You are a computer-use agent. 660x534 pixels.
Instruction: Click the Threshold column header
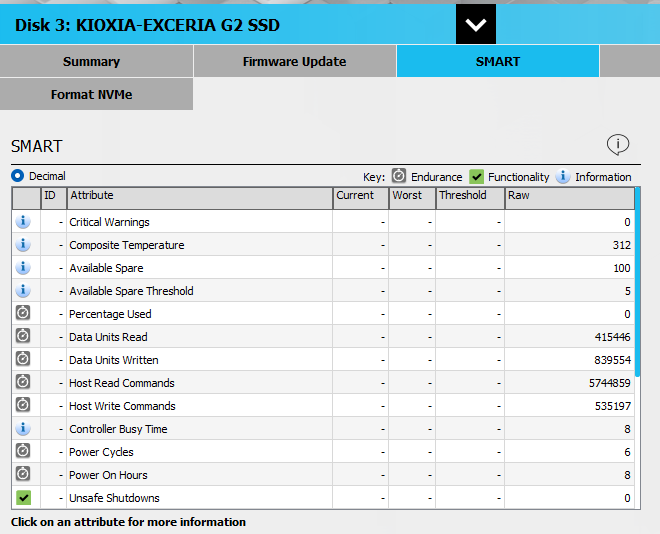(470, 198)
